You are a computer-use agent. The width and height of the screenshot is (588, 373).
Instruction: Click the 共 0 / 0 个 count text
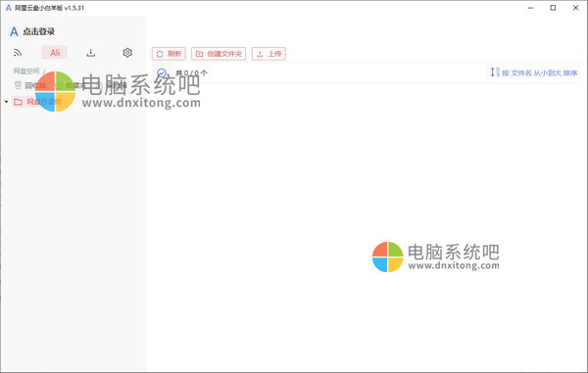(x=191, y=72)
